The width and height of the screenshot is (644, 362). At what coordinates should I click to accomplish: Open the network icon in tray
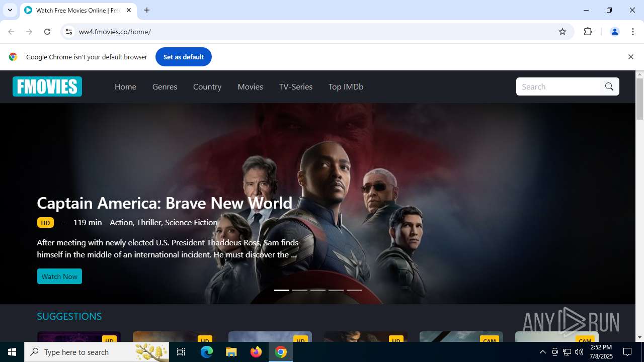click(567, 352)
